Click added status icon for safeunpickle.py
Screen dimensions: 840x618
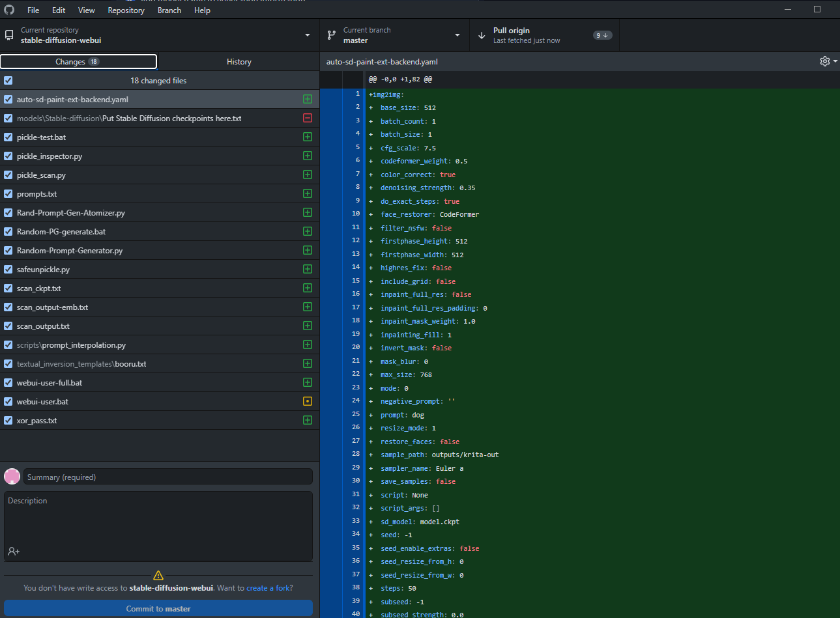point(308,270)
